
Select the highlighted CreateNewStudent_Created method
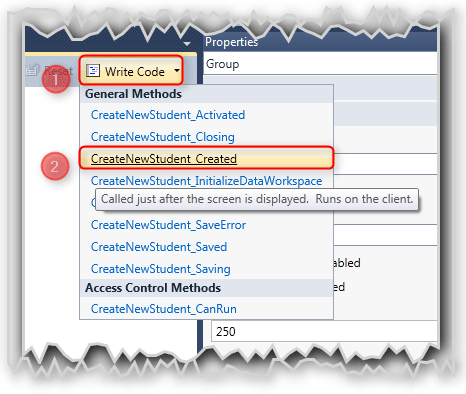(x=164, y=159)
